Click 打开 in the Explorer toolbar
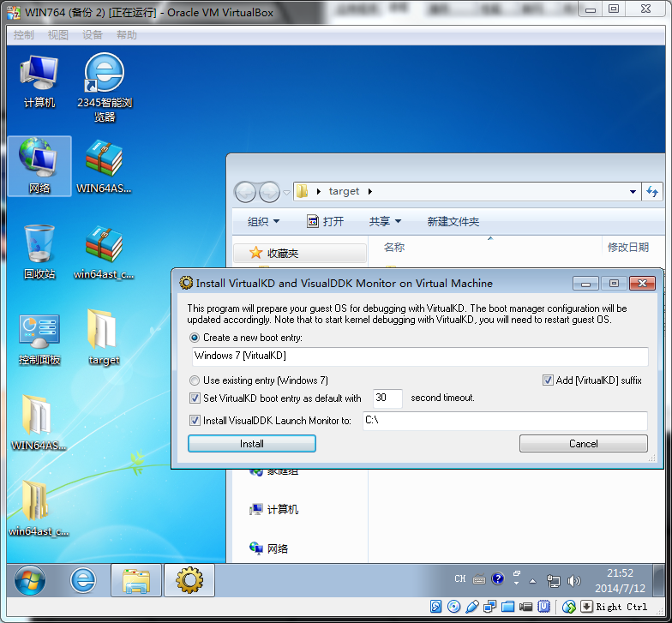Image resolution: width=672 pixels, height=623 pixels. pyautogui.click(x=326, y=221)
